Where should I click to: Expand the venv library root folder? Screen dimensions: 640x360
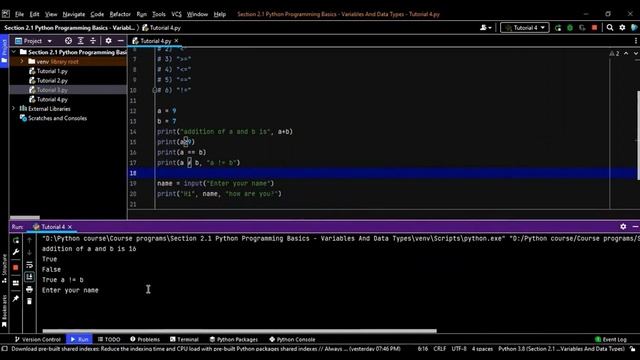tap(22, 62)
